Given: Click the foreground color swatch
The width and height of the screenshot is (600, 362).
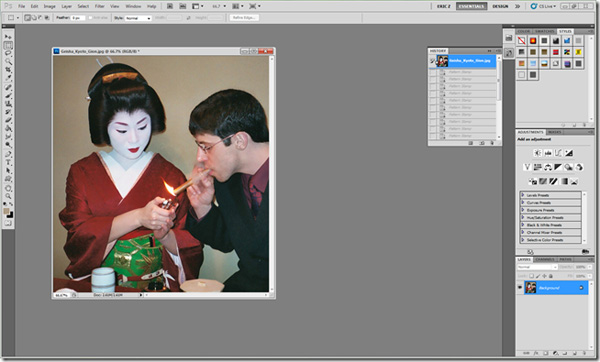Looking at the screenshot, I should (7, 211).
